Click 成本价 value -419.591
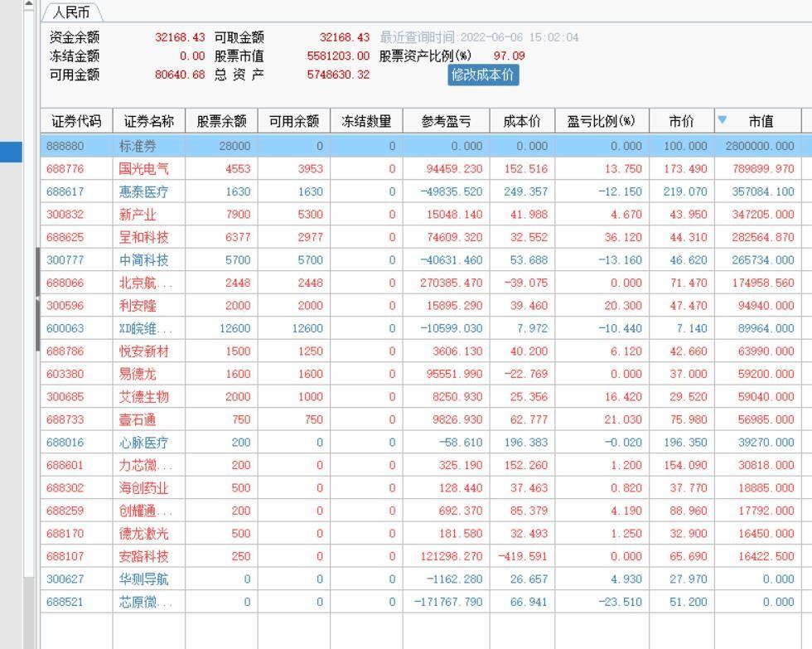The height and width of the screenshot is (649, 812). (523, 556)
